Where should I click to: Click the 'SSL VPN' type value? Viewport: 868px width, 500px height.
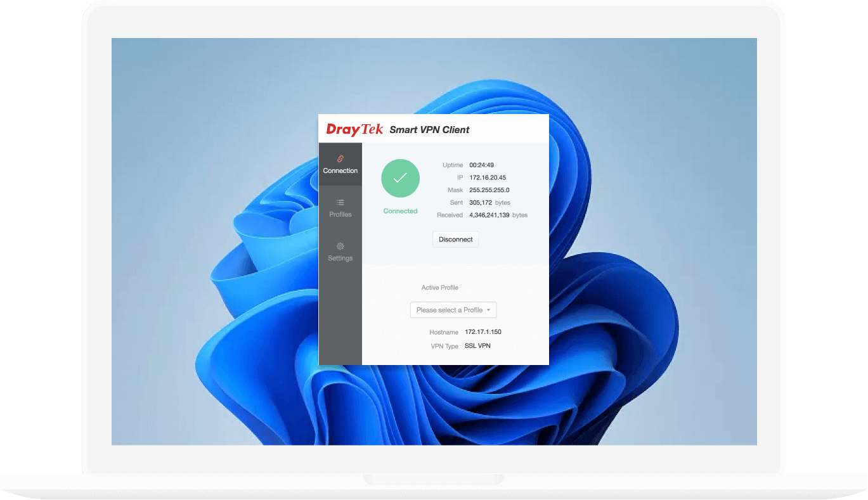click(x=477, y=346)
